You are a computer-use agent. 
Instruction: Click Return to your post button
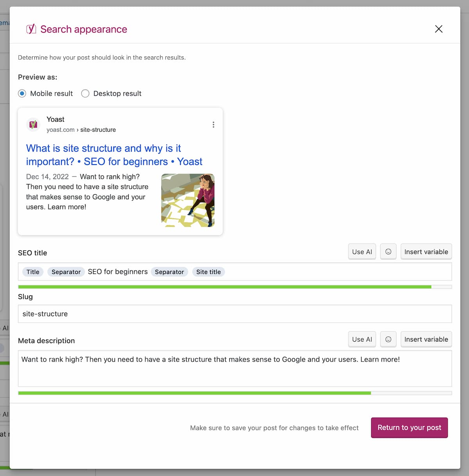pos(409,428)
